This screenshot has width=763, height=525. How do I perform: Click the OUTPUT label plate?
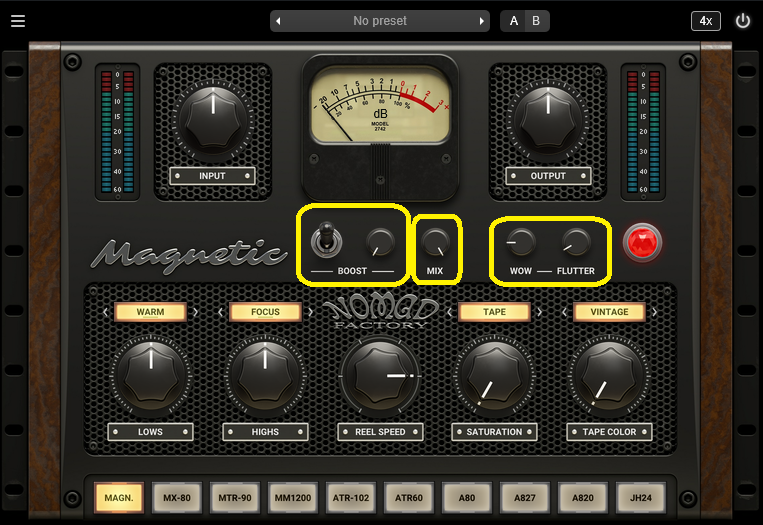click(548, 176)
